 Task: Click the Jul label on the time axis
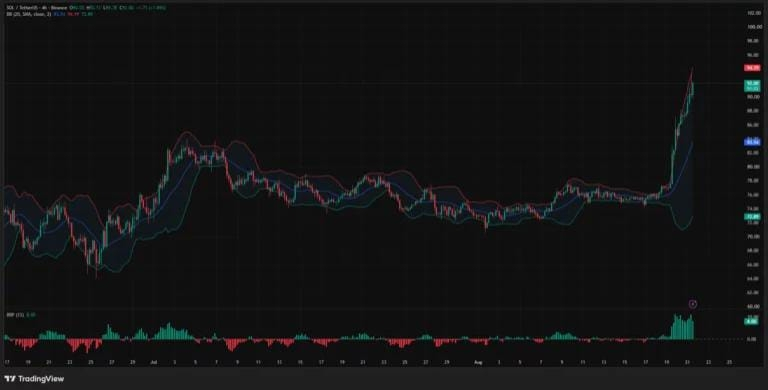coord(153,363)
